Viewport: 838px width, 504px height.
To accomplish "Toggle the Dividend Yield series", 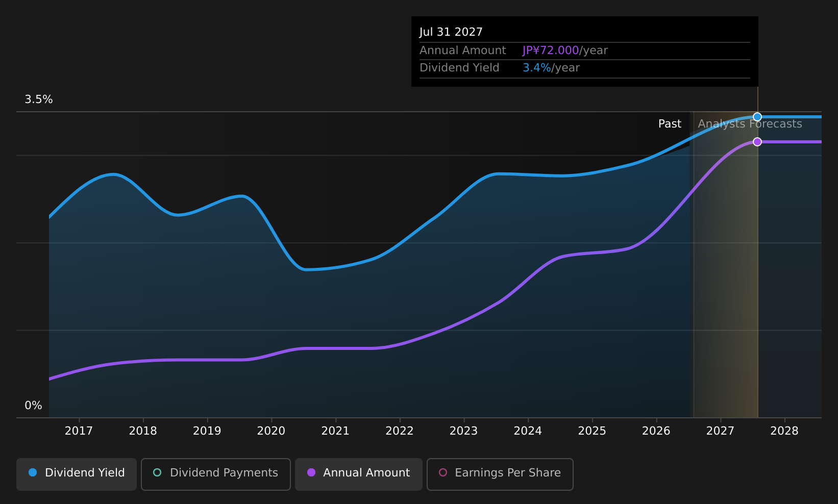I will (77, 474).
